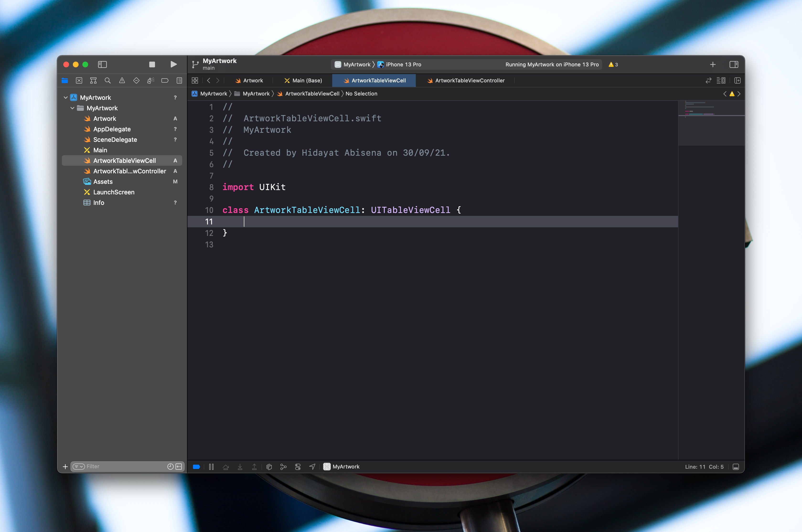Open the Find navigator magnifier
Screen dimensions: 802x532
click(107, 80)
